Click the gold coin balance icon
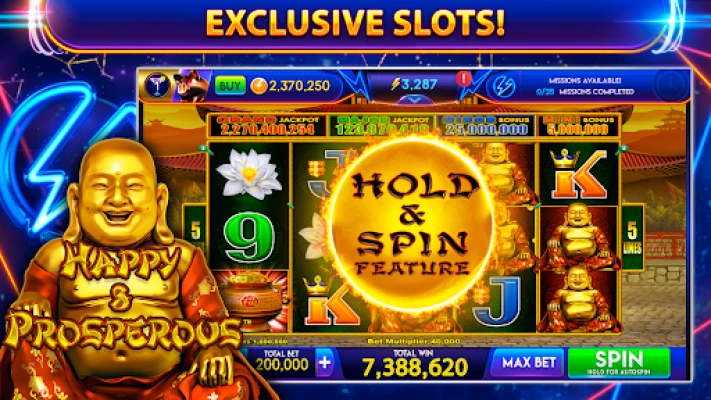This screenshot has height=400, width=711. pos(258,86)
